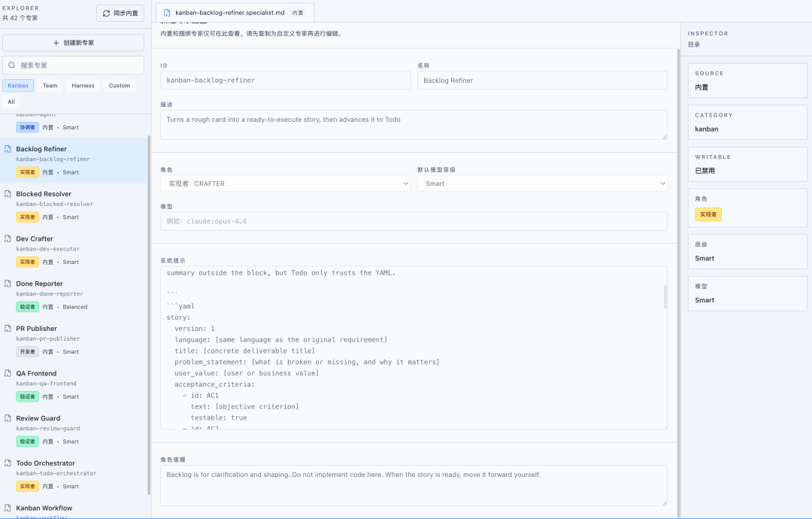Screen dimensions: 812x519
Task: Click the expert list scrollbar
Action: click(149, 315)
